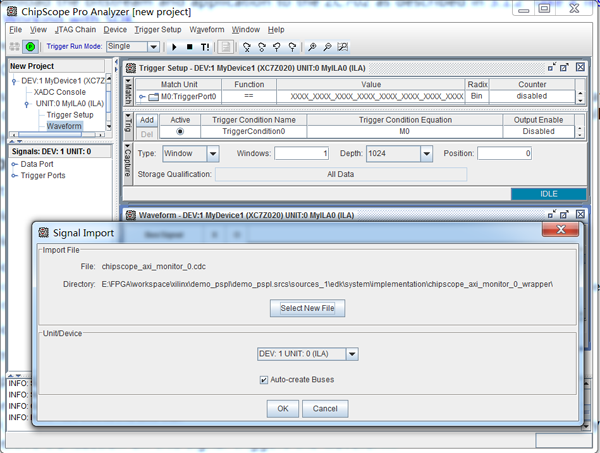The height and width of the screenshot is (453, 600).
Task: Click the Windows count input field
Action: point(302,154)
